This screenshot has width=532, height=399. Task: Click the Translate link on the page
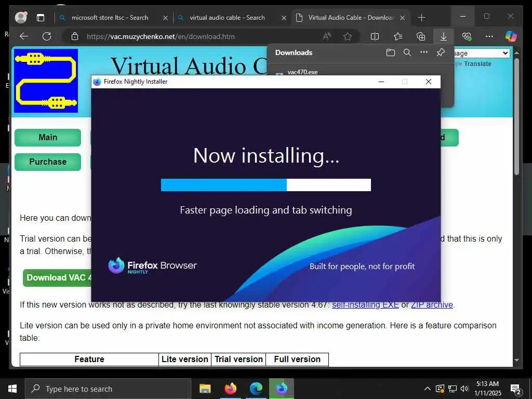pyautogui.click(x=477, y=64)
